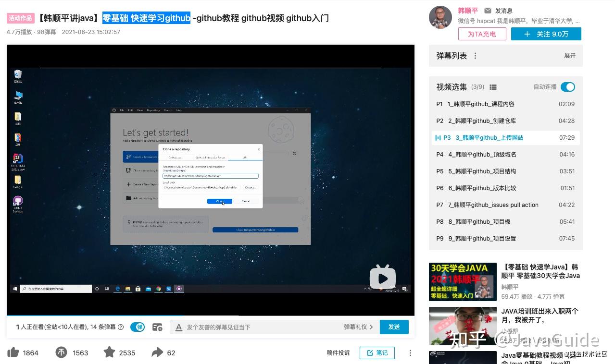Open 韩顺平's avatar picture

pyautogui.click(x=440, y=17)
